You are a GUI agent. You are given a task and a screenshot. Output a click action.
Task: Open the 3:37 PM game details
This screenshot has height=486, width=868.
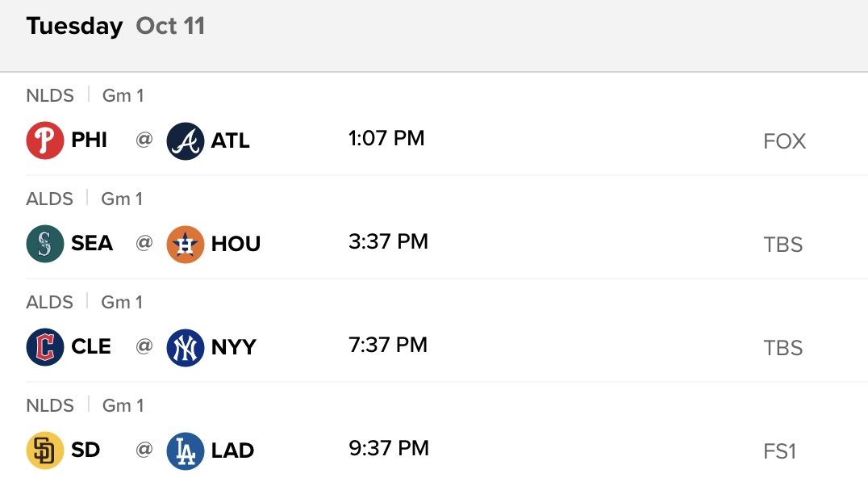click(388, 242)
